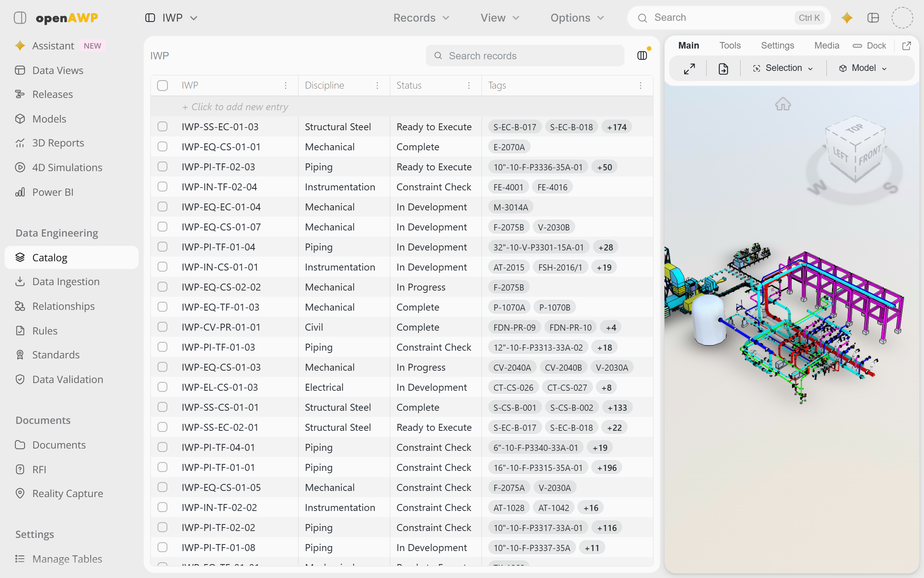Open the IWP table selector dropdown
This screenshot has width=924, height=578.
(x=172, y=18)
